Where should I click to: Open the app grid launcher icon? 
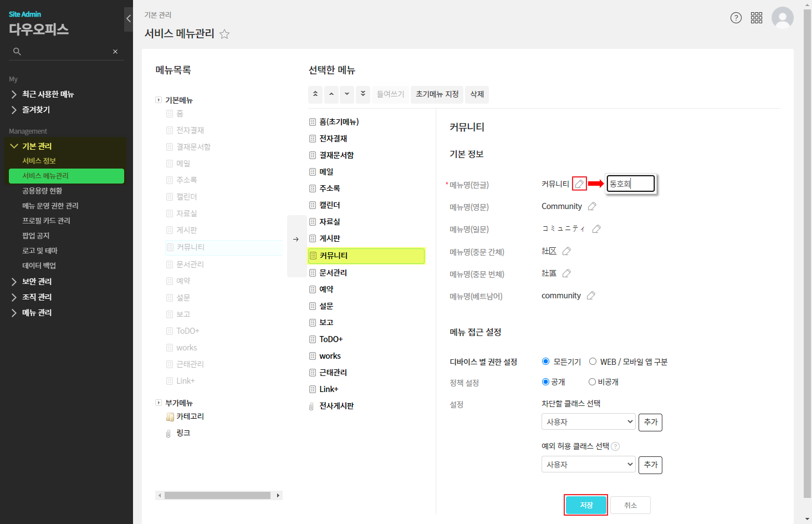757,18
